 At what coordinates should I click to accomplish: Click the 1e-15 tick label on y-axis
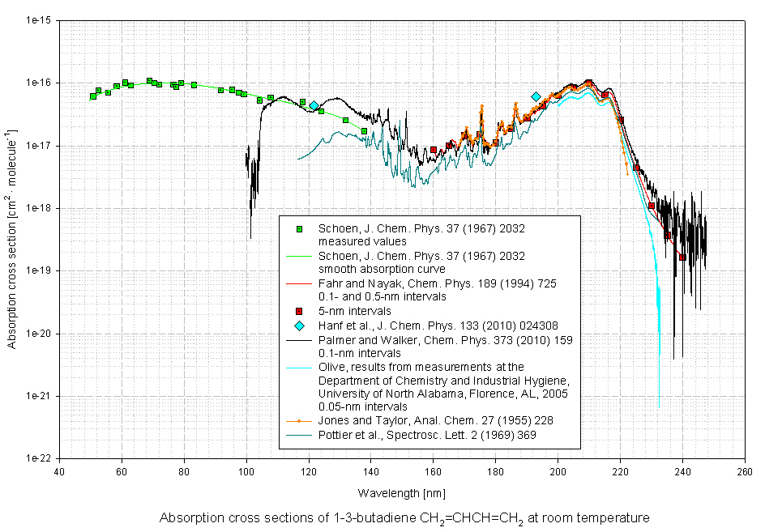[37, 19]
